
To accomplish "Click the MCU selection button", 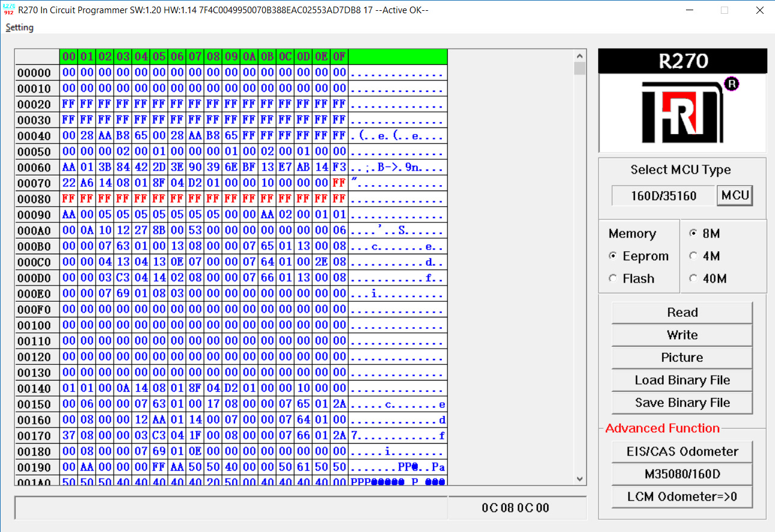I will click(735, 195).
